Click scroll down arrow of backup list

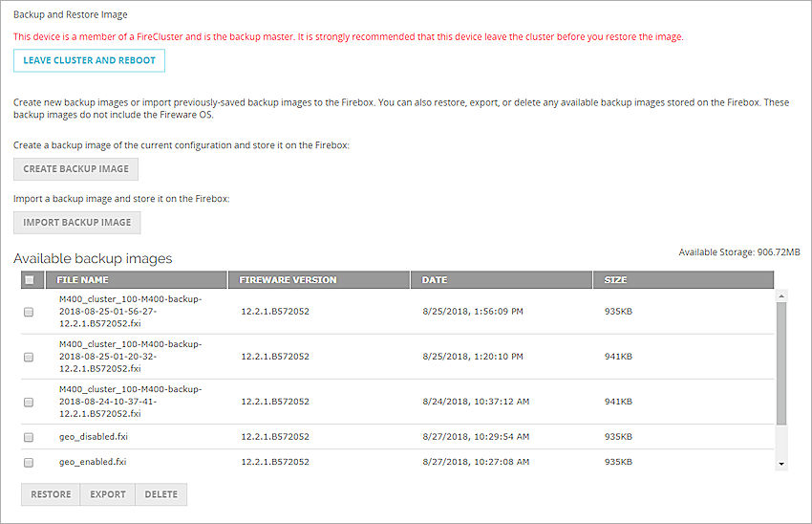click(x=781, y=464)
